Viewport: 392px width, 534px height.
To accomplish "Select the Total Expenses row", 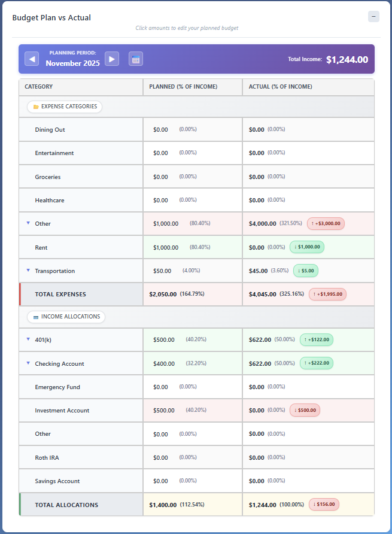I will pos(59,294).
